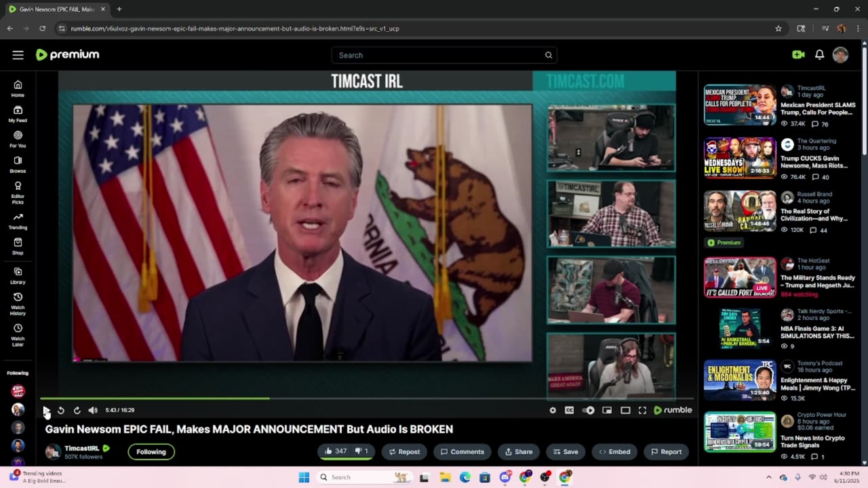
Task: Click the Share button
Action: pos(519,452)
